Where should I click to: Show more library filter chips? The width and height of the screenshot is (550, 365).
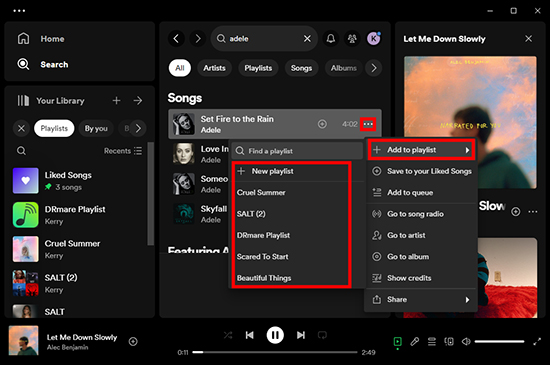point(138,128)
